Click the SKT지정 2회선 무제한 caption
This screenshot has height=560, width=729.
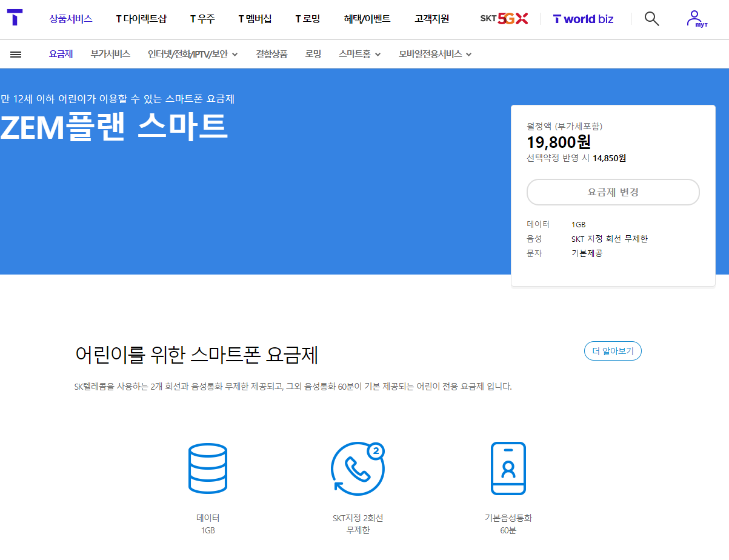(x=358, y=524)
